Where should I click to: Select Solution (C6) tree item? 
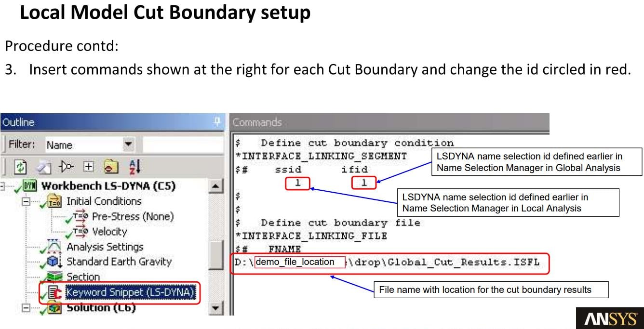click(101, 308)
